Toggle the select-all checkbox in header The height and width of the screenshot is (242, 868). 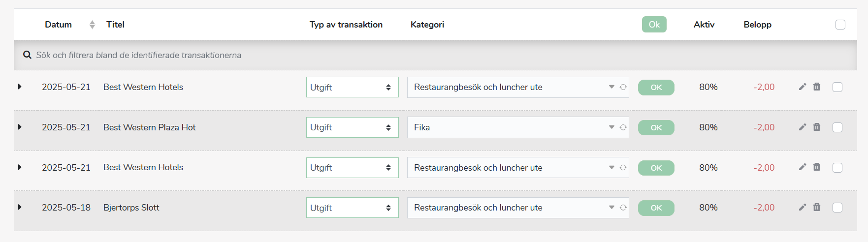[x=840, y=25]
